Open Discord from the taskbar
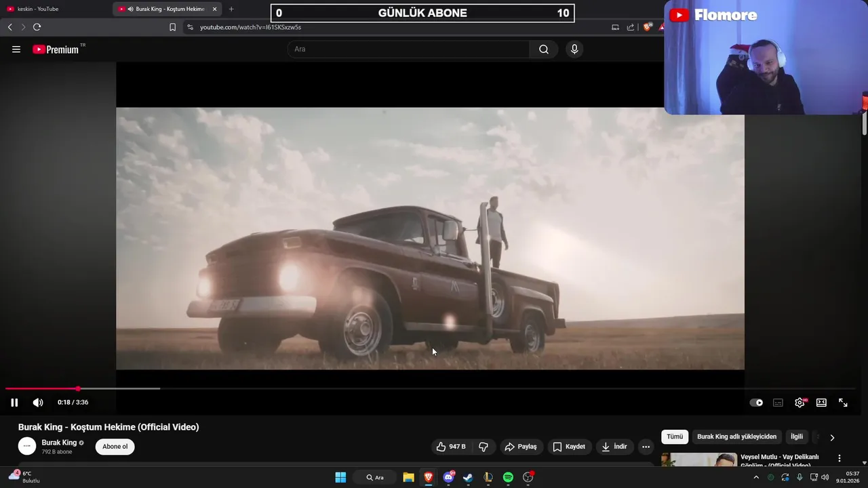Image resolution: width=868 pixels, height=488 pixels. pos(448,477)
